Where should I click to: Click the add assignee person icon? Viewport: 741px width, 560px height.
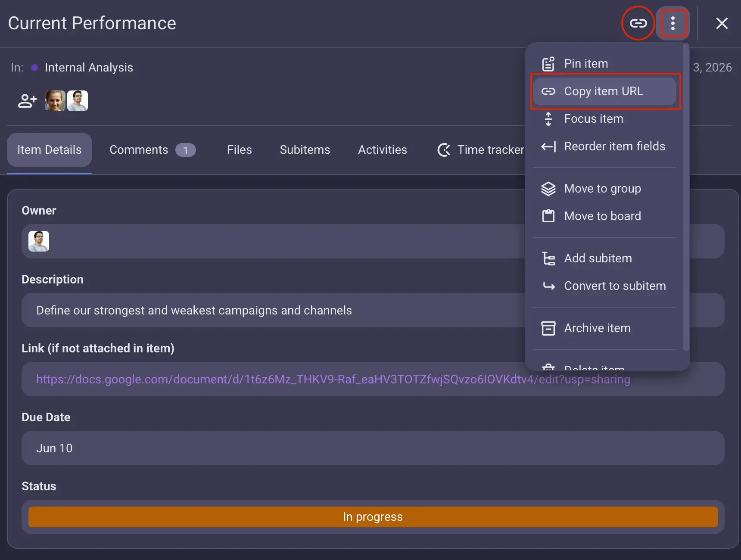tap(27, 101)
